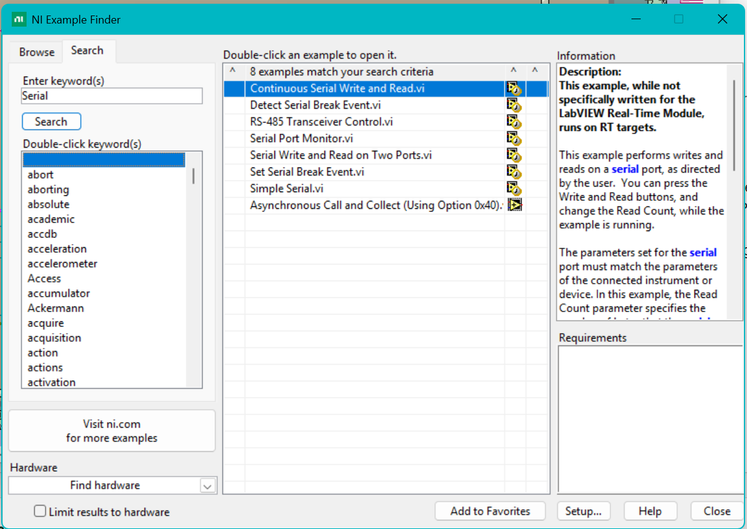747x529 pixels.
Task: Select keyword 'acquisition' in list
Action: pos(54,338)
